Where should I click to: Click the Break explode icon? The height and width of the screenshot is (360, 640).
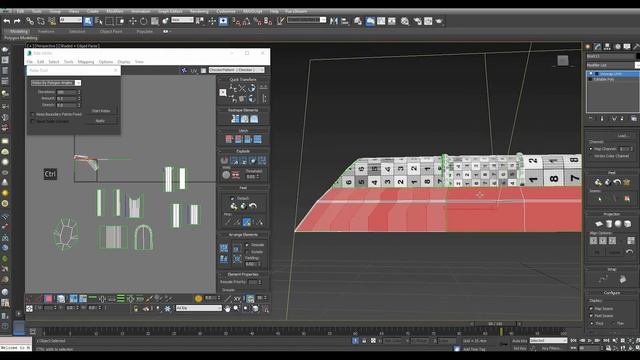tap(224, 160)
